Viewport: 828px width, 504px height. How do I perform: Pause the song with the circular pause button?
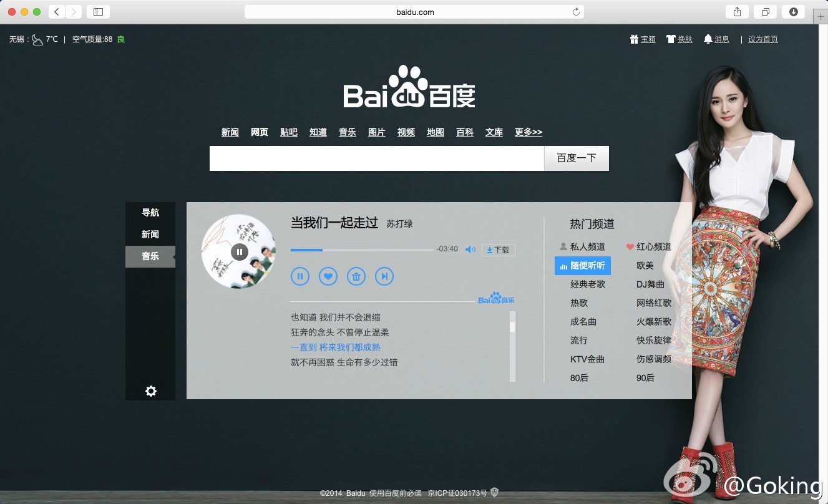(x=300, y=276)
